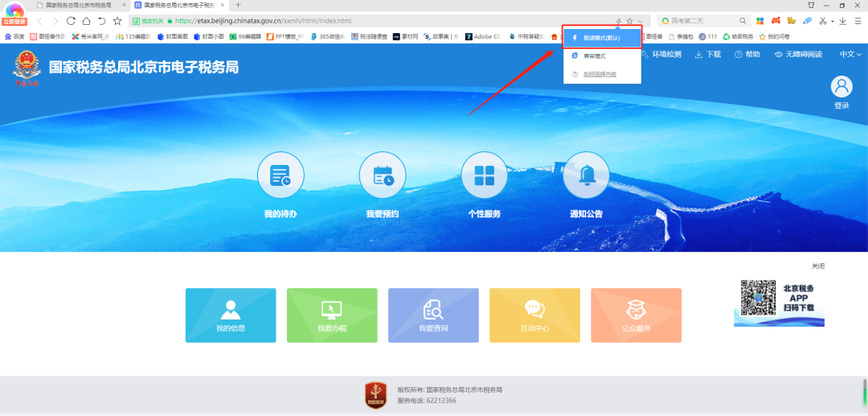Select 兼容模式 in the mode menu
868x416 pixels.
click(595, 56)
